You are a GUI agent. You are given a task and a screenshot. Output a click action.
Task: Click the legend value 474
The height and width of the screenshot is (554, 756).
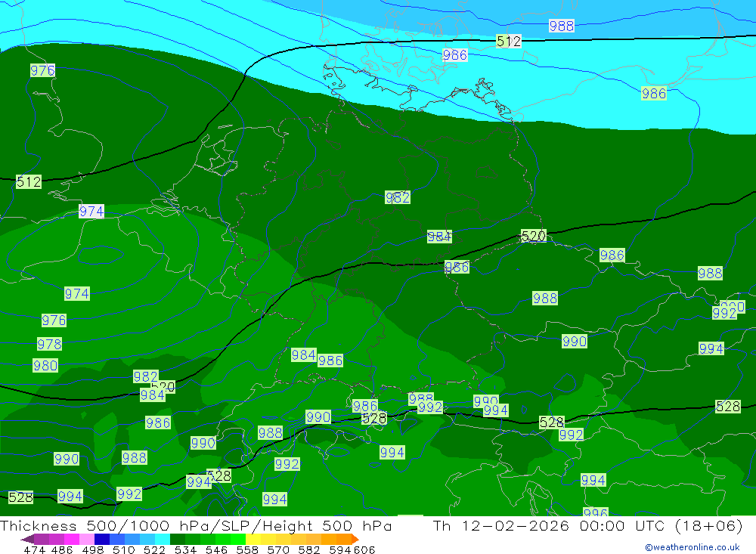point(35,550)
